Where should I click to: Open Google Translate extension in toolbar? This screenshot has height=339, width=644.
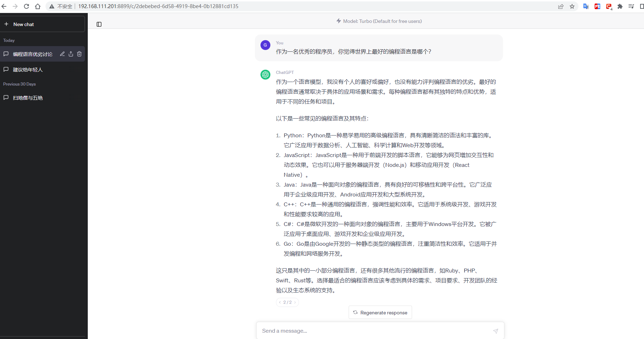point(586,6)
